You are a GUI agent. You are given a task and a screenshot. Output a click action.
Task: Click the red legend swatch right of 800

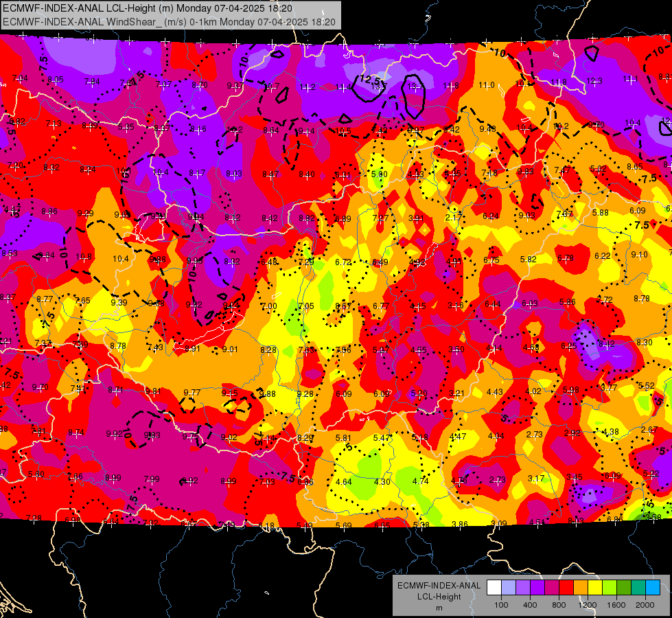point(566,588)
